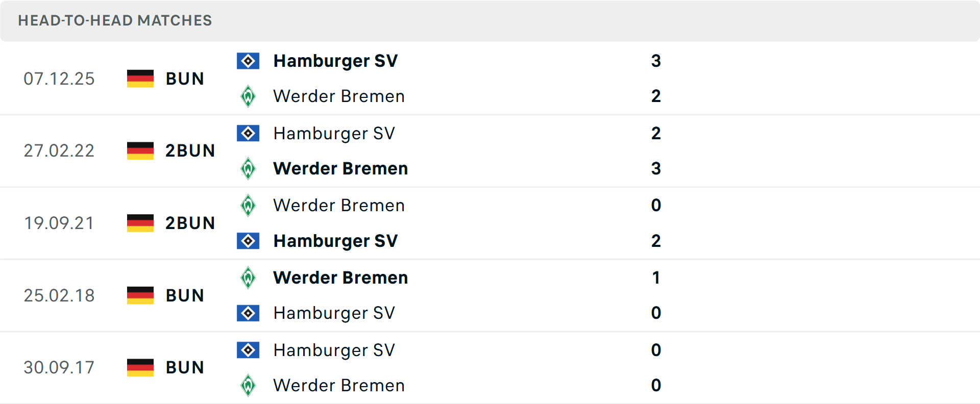Click the Hamburger SV badge from 27.02.22
The width and height of the screenshot is (980, 404).
pyautogui.click(x=248, y=133)
